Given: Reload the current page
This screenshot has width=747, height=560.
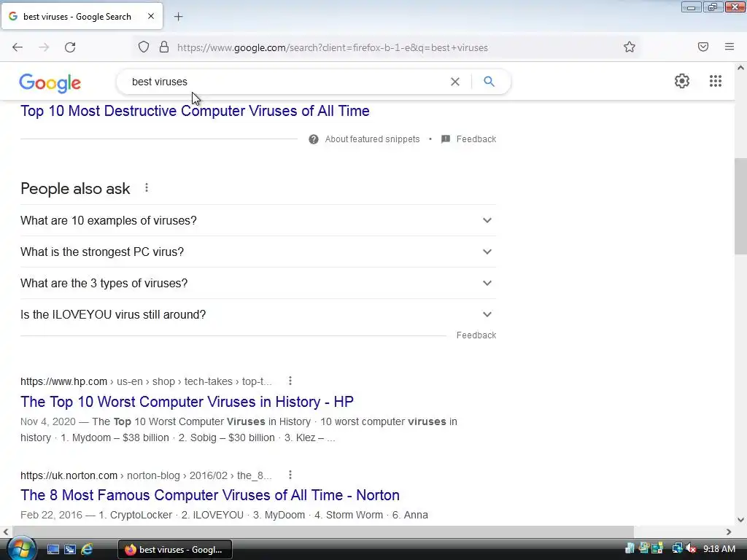Looking at the screenshot, I should coord(70,47).
